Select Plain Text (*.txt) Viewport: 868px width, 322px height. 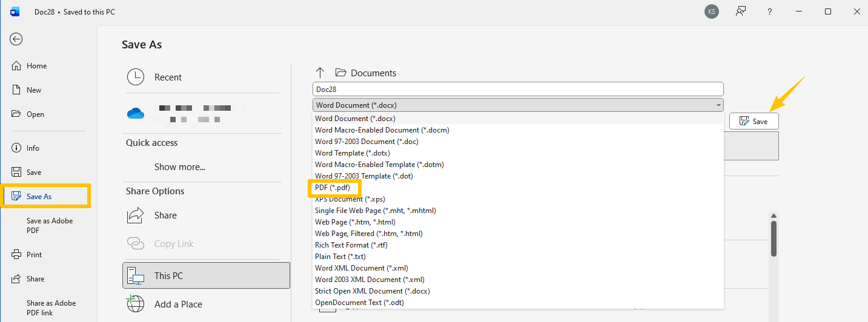(x=518, y=257)
